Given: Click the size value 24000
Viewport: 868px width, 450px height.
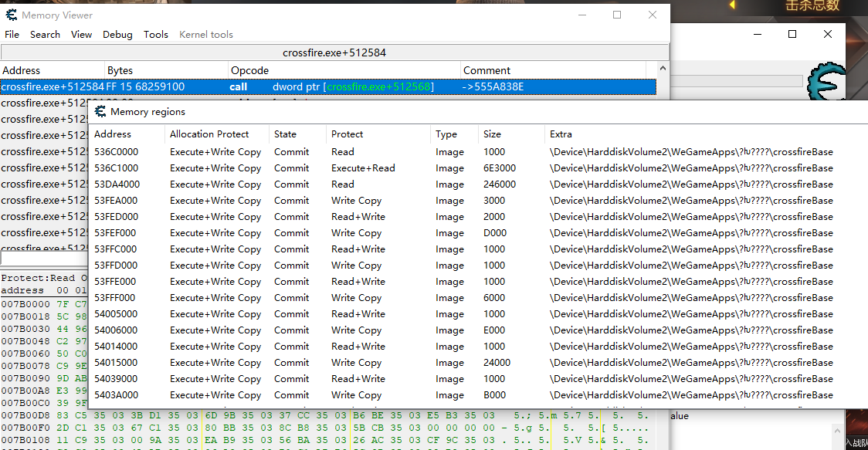Looking at the screenshot, I should [x=497, y=363].
